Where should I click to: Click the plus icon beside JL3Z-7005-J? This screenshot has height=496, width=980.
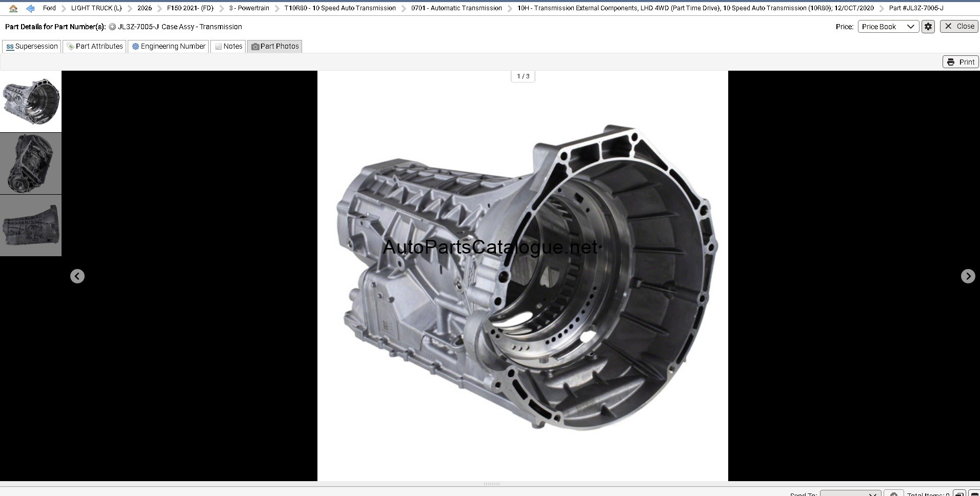click(x=112, y=27)
